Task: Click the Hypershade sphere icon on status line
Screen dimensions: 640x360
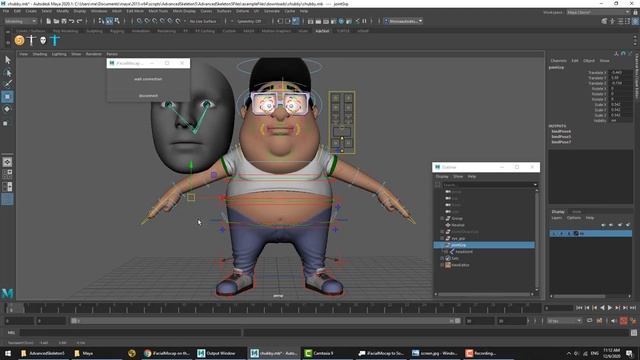Action: coord(342,21)
